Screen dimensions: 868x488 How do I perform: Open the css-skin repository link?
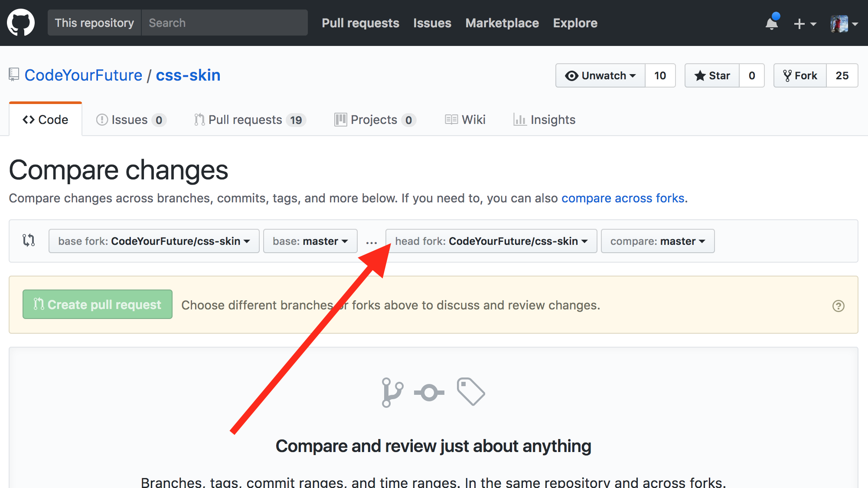[188, 75]
